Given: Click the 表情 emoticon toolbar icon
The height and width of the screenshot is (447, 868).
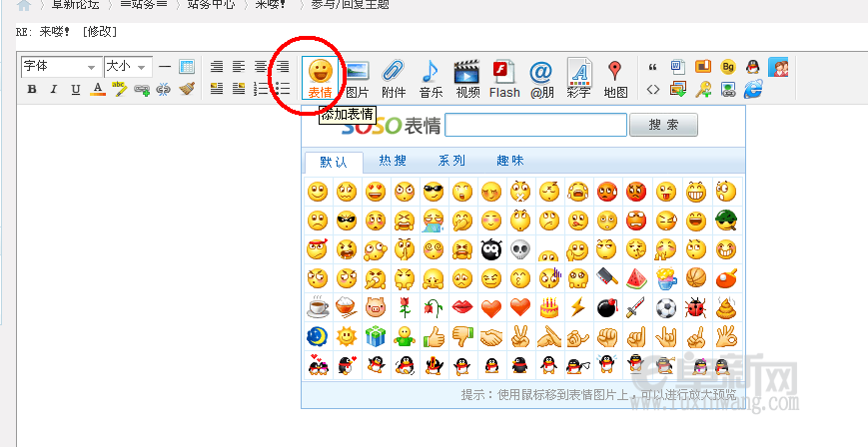Looking at the screenshot, I should point(320,78).
